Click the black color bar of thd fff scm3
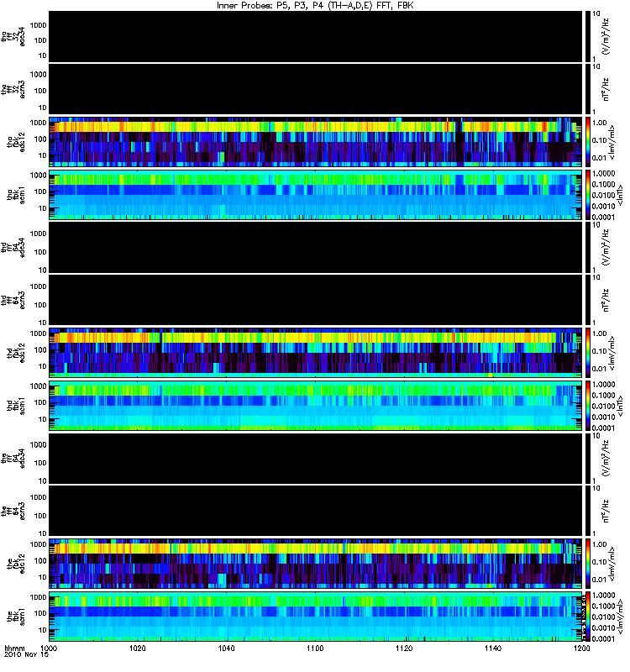 [588, 300]
